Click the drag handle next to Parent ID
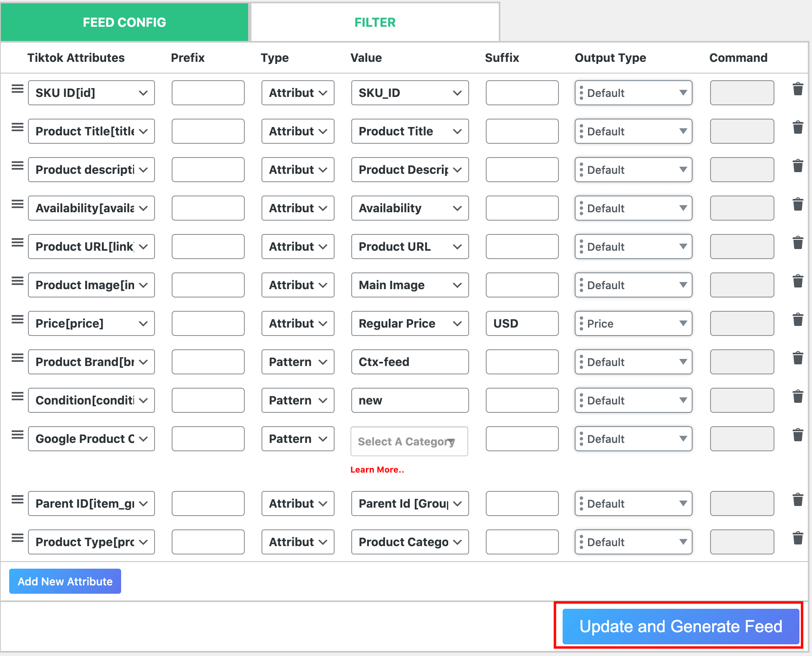812x656 pixels. [x=17, y=499]
